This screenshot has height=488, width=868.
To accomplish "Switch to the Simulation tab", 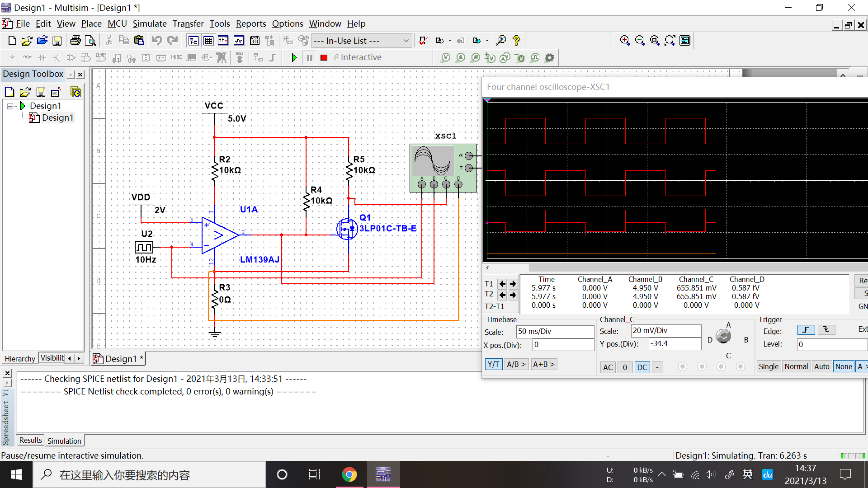I will [64, 441].
